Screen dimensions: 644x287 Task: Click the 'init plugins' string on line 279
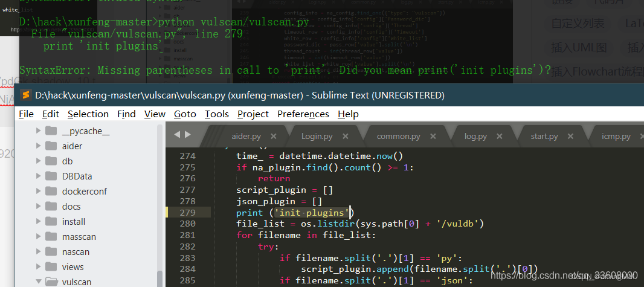coord(312,212)
